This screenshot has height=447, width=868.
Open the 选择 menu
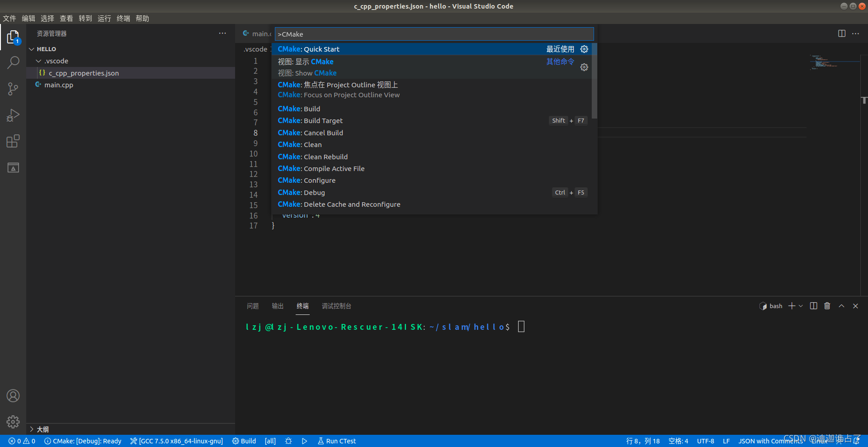pos(47,18)
